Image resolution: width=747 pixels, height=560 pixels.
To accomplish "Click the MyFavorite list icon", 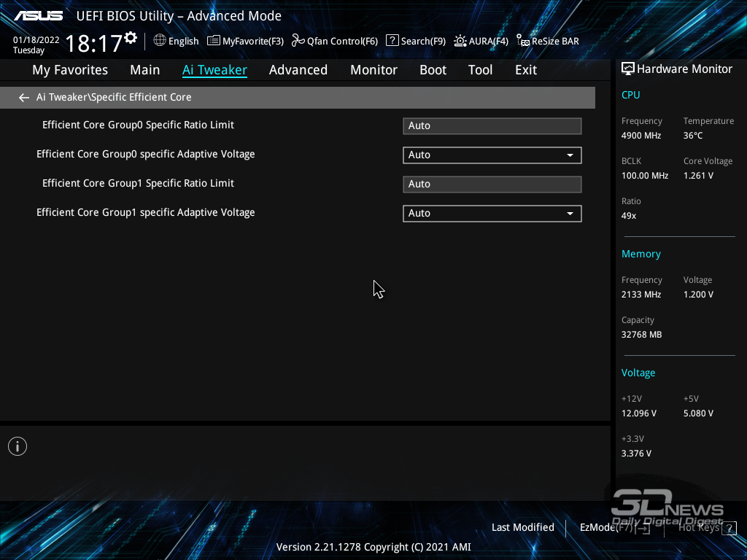I will (214, 41).
